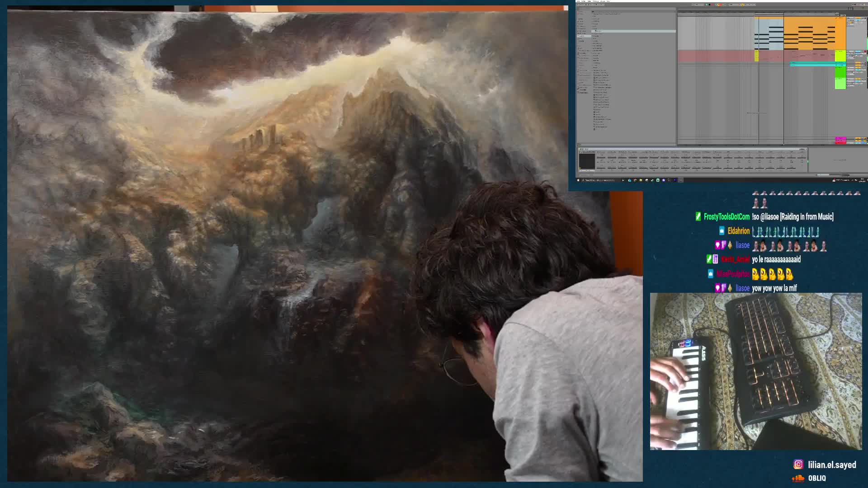Click the black device display thumbnail
868x488 pixels.
tap(587, 161)
